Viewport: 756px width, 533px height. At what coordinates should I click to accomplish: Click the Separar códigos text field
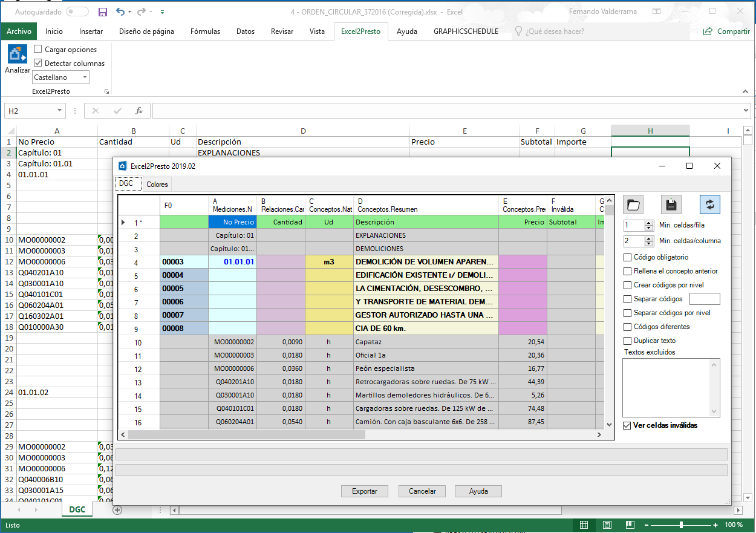point(705,299)
